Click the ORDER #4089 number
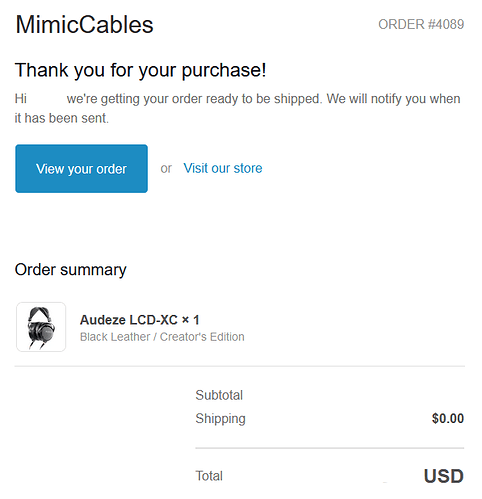The image size is (482, 499). tap(421, 24)
